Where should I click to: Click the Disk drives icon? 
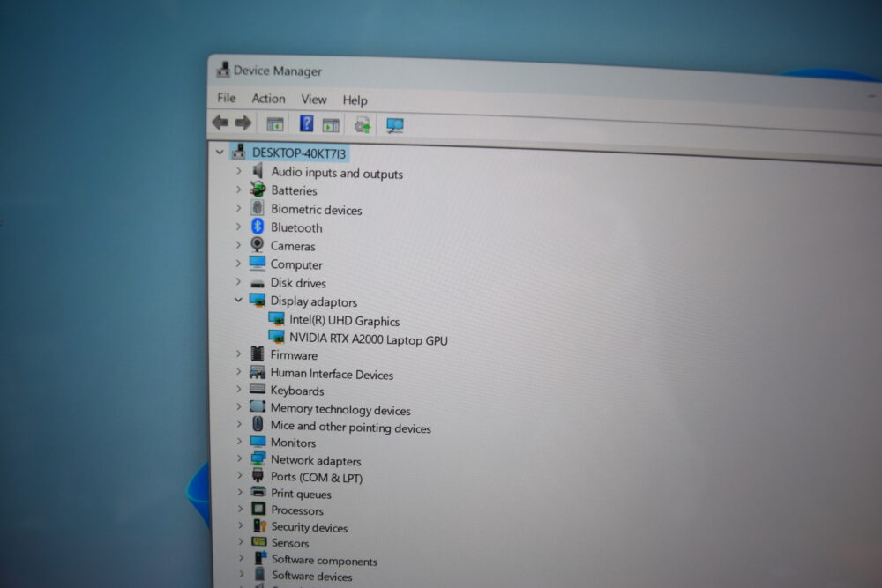[257, 283]
